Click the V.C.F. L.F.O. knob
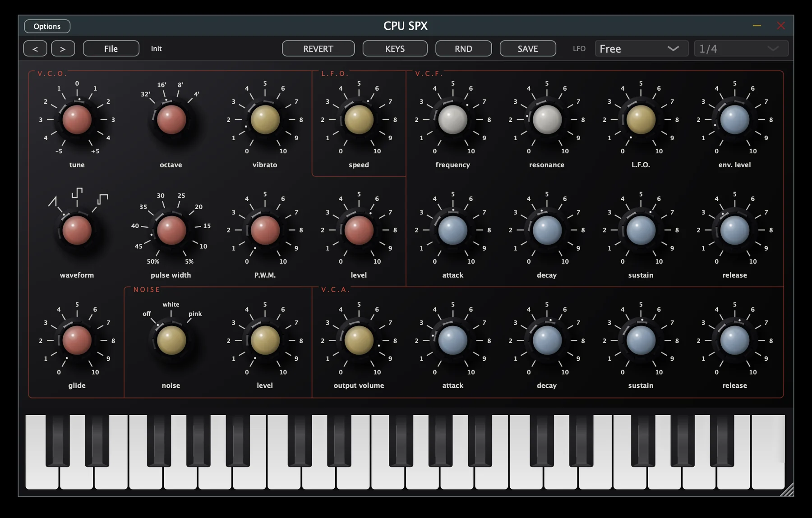 tap(641, 119)
